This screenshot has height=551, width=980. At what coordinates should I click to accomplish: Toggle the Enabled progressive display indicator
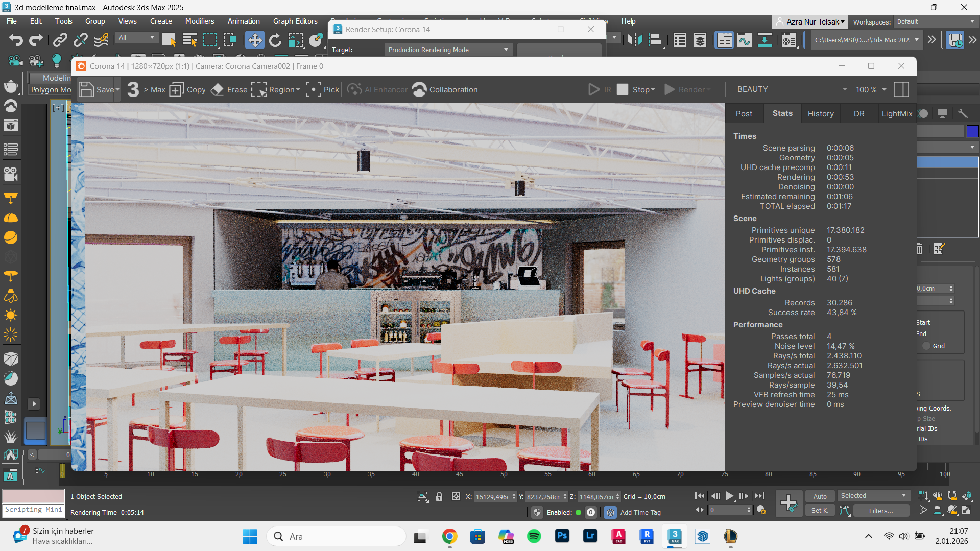coord(578,512)
